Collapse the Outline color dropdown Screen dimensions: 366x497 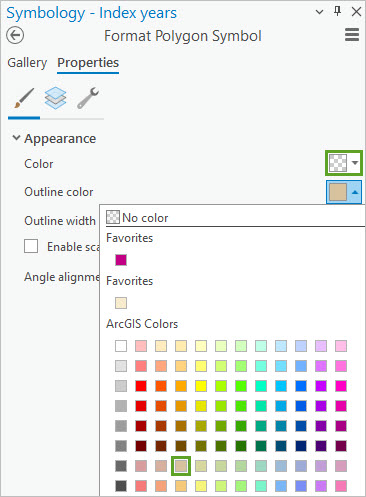coord(344,192)
